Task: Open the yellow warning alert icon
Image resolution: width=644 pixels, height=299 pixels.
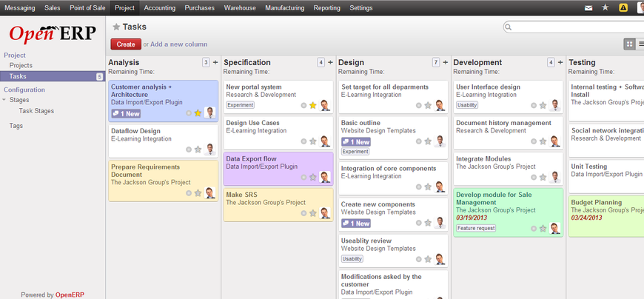Action: (x=623, y=7)
